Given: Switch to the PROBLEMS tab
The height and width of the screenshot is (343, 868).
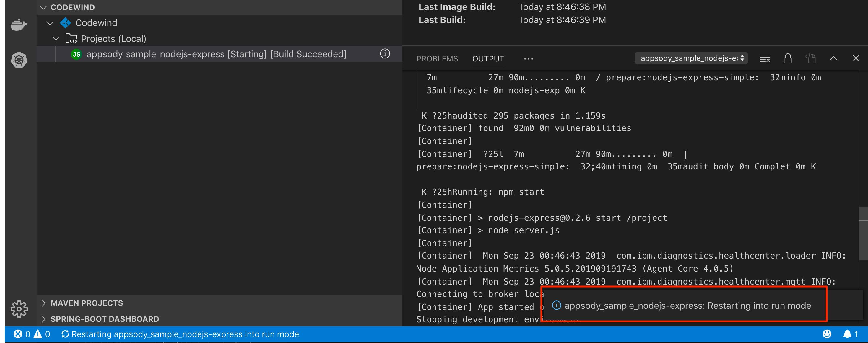Looking at the screenshot, I should click(437, 59).
